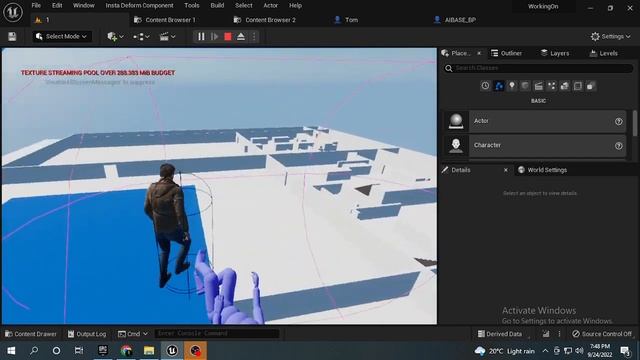640x360 pixels.
Task: Open the quick add content dropdown
Action: pyautogui.click(x=115, y=37)
